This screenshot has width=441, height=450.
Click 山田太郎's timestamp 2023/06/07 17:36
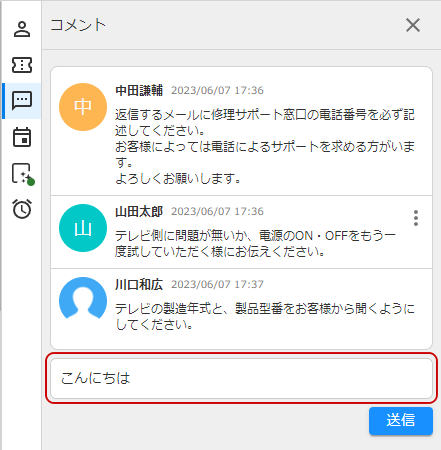(x=217, y=211)
